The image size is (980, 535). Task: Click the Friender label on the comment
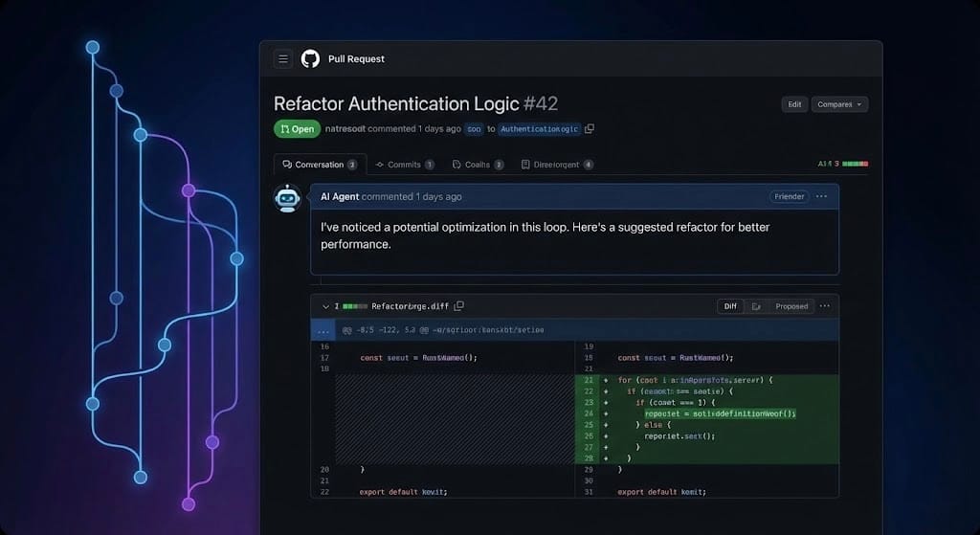(x=789, y=196)
